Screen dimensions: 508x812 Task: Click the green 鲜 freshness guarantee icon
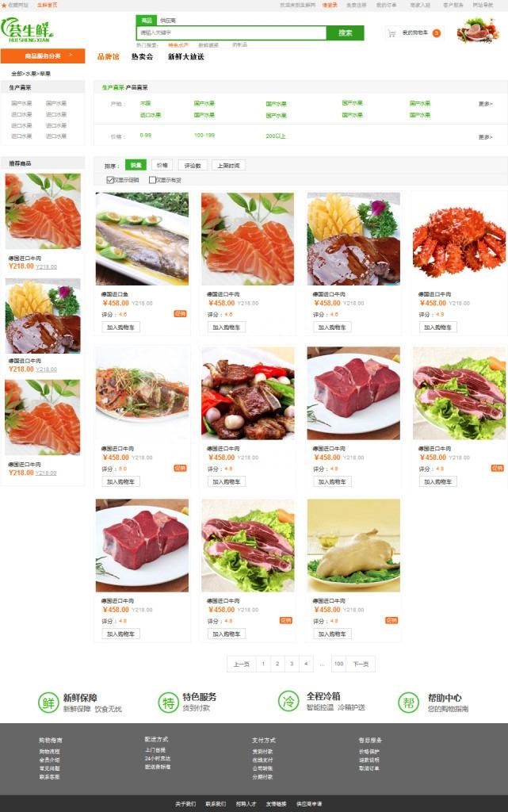(48, 703)
